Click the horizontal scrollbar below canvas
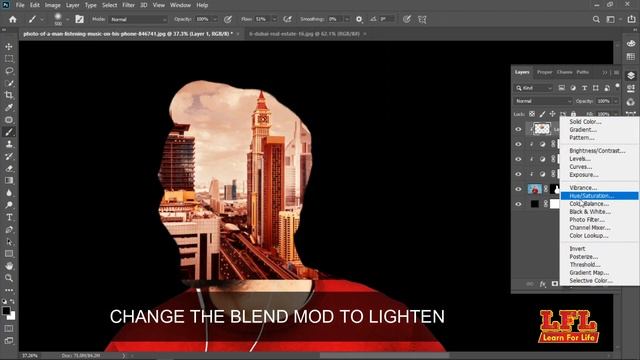 point(384,356)
